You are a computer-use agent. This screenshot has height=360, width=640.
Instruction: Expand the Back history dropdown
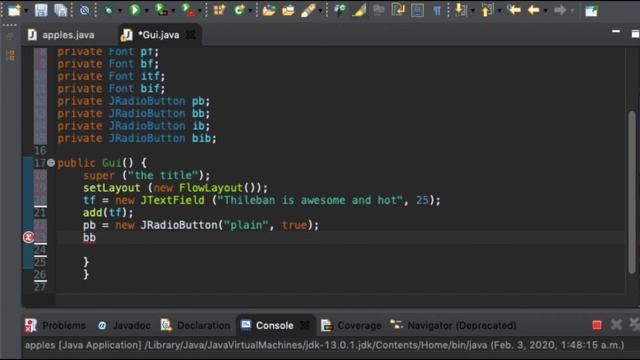pos(545,11)
